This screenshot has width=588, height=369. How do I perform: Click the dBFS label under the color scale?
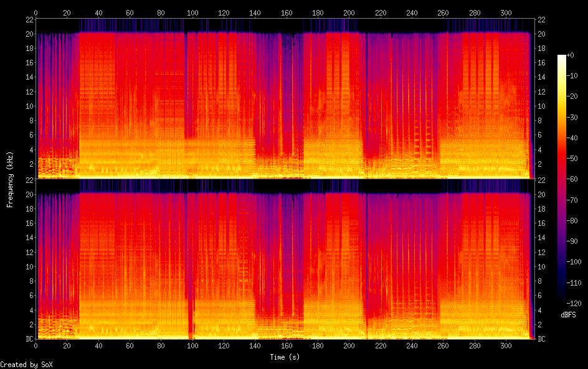(568, 315)
